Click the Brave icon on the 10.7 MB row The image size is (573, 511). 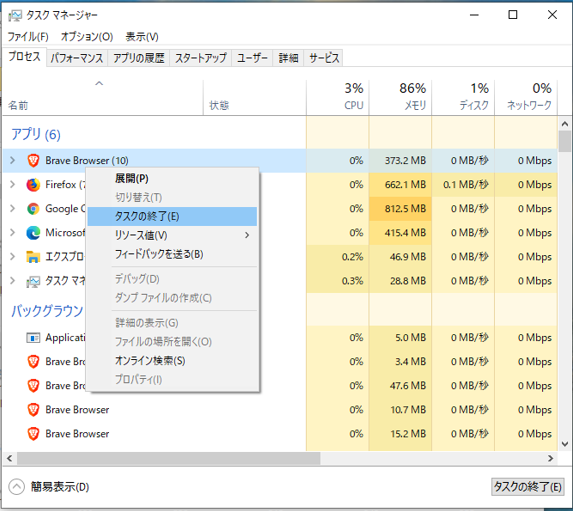point(33,410)
